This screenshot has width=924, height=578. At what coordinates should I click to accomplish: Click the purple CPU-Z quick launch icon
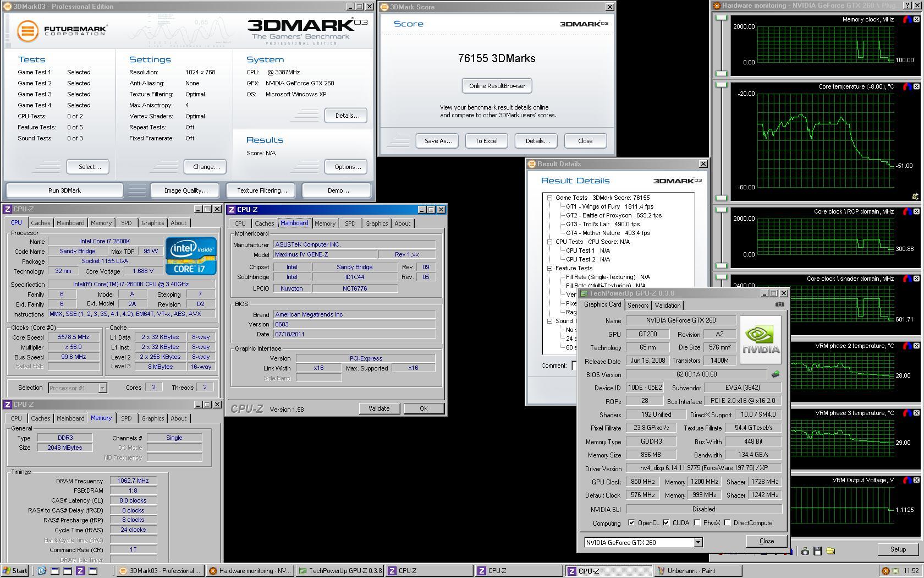tap(80, 571)
